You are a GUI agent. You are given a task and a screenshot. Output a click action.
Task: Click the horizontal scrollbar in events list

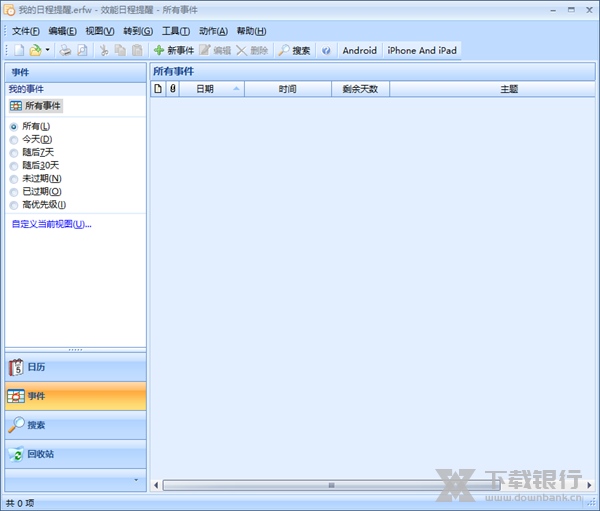click(330, 485)
